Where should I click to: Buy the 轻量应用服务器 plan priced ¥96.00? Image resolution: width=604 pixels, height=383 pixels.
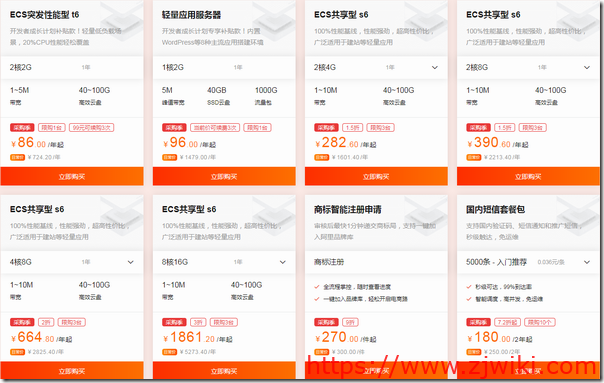point(224,176)
